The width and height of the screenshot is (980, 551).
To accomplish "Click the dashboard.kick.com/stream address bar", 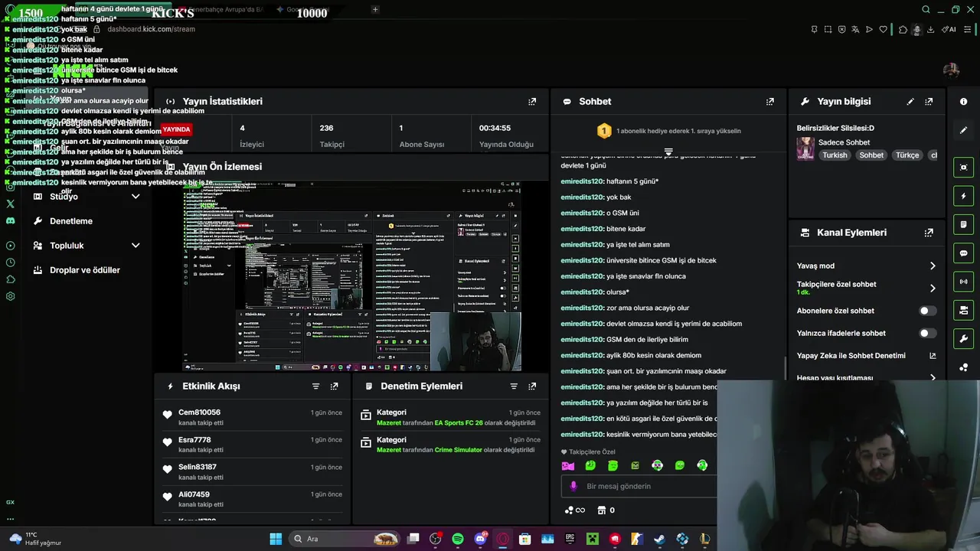I will pyautogui.click(x=151, y=29).
